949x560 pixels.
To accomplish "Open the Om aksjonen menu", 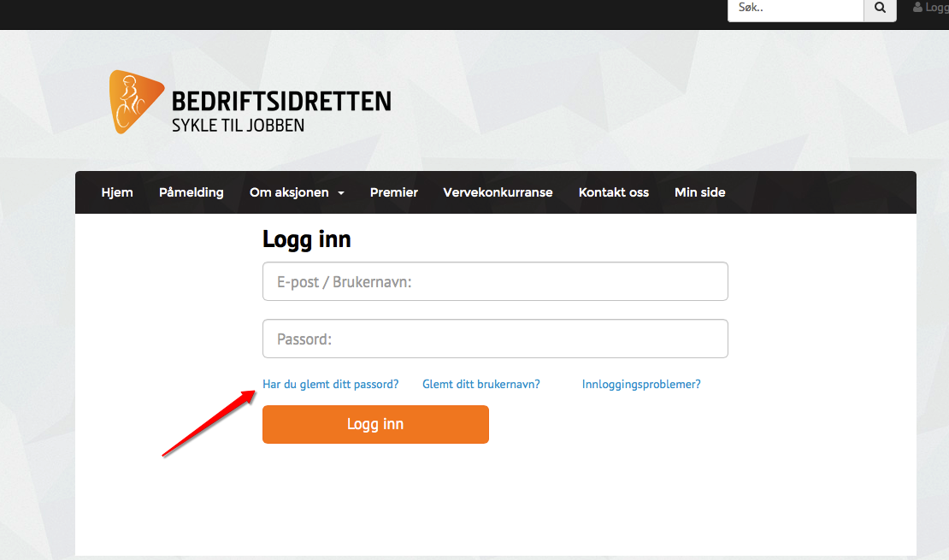I will (289, 192).
